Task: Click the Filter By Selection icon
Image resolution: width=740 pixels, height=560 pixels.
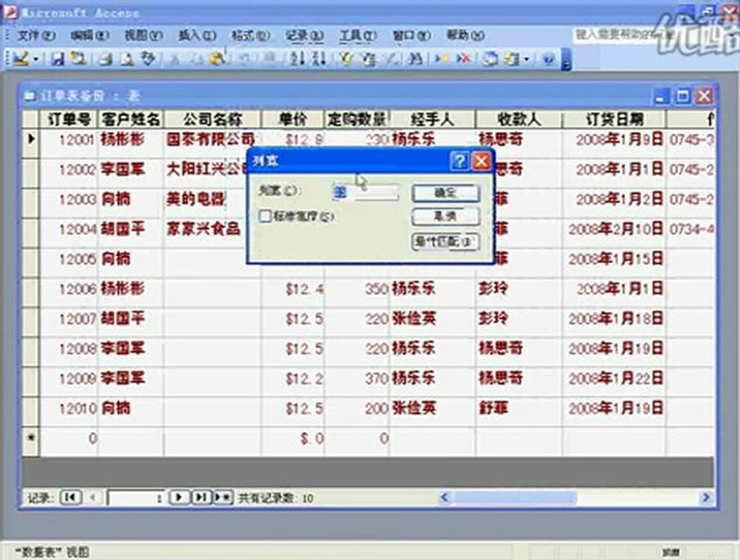Action: pos(347,59)
